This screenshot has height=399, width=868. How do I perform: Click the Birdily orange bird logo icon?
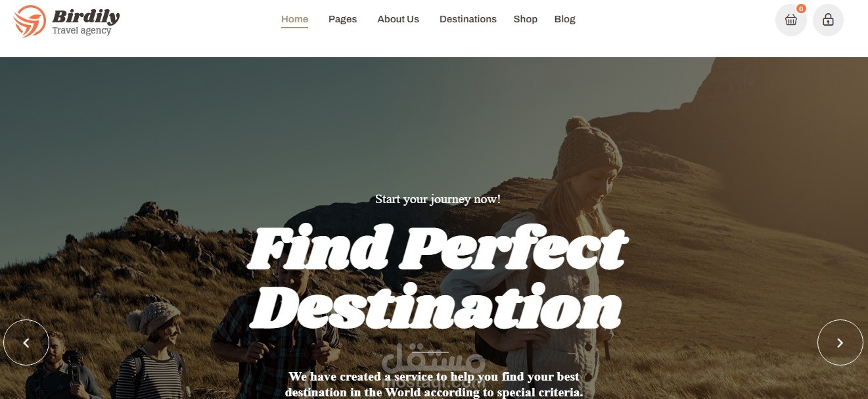pos(30,22)
